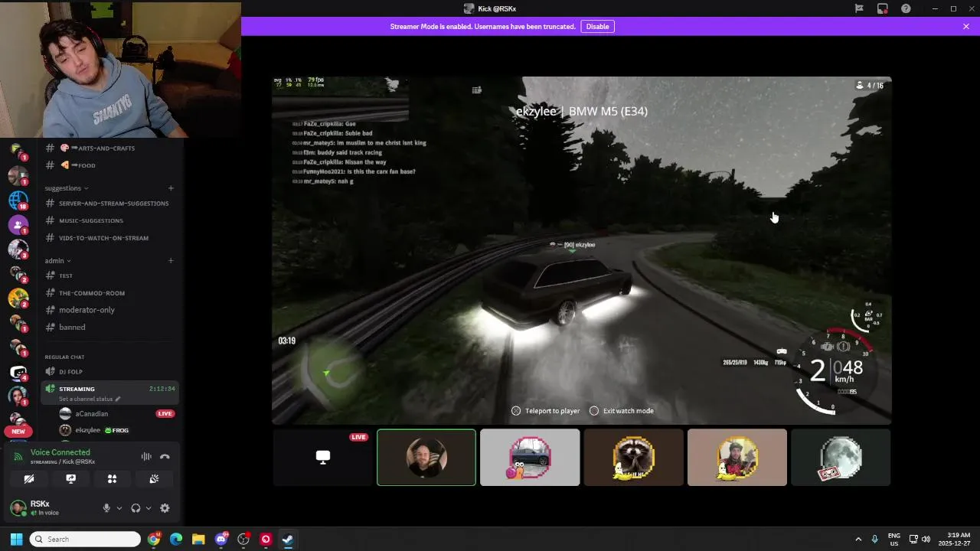Disconnect from voice call

tap(165, 457)
